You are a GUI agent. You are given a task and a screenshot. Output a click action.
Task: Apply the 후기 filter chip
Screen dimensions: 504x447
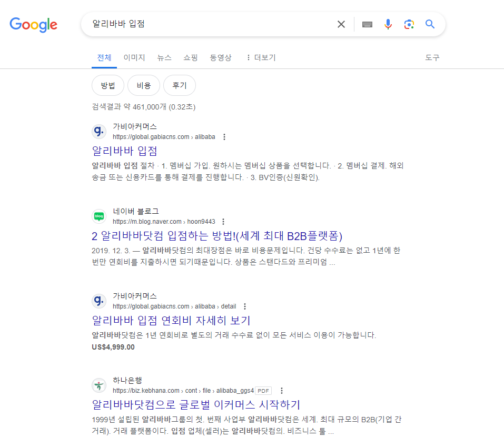180,85
